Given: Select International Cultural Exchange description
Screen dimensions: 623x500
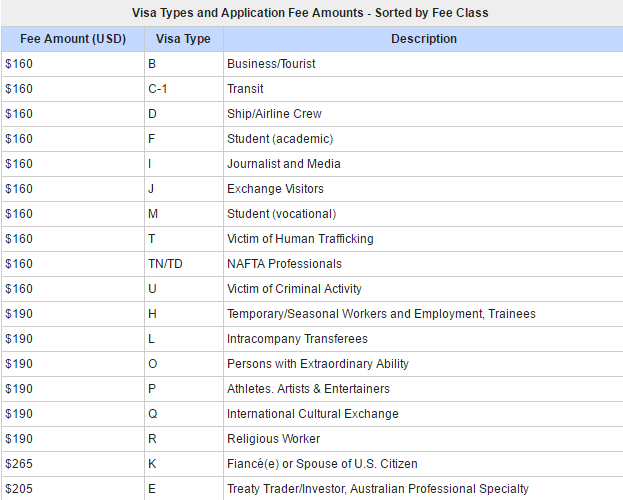Looking at the screenshot, I should 312,414.
